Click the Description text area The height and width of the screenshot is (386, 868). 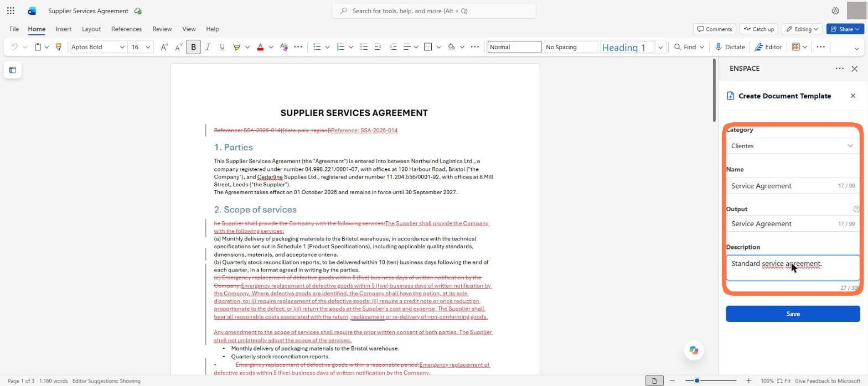pos(793,268)
